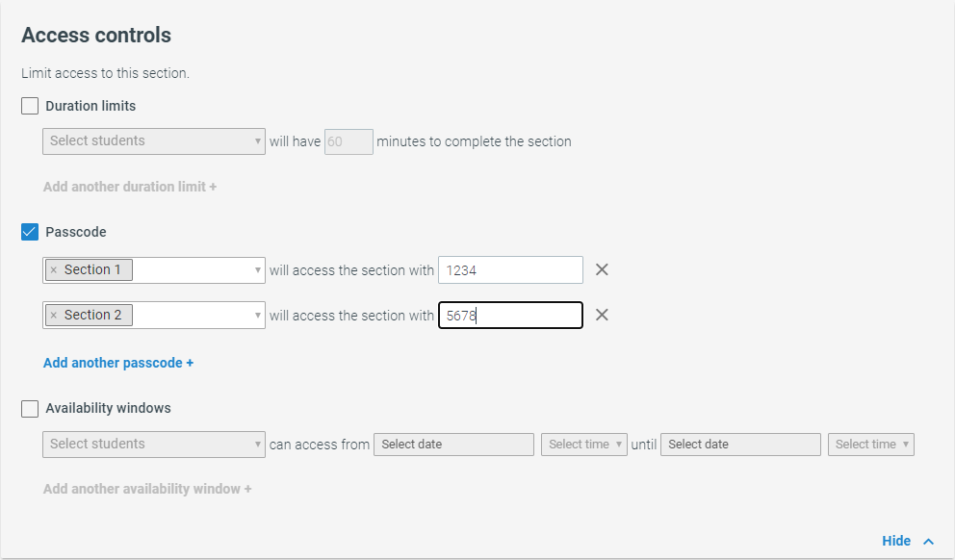955x560 pixels.
Task: Open the duration limits Select students dropdown
Action: pos(154,141)
